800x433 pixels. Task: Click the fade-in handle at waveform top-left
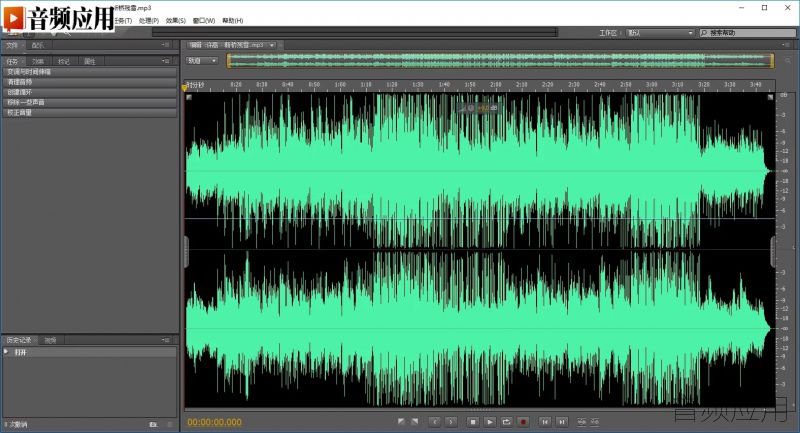click(189, 97)
